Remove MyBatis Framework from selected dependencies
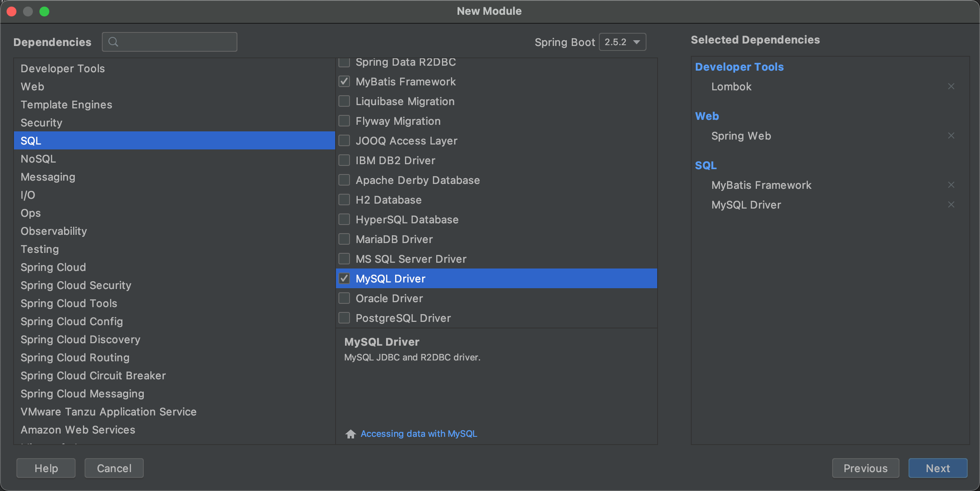Screen dimensions: 980x491 tap(951, 185)
